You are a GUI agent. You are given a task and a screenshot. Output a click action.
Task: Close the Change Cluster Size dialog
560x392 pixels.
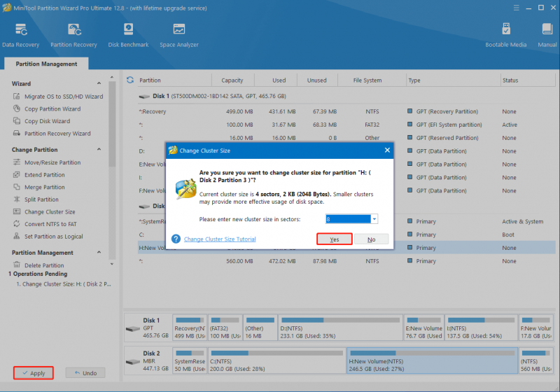[387, 150]
